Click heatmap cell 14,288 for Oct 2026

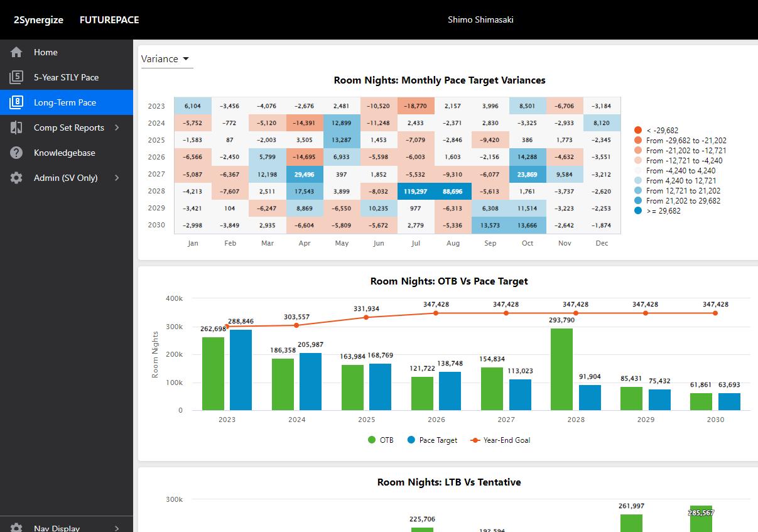[528, 157]
